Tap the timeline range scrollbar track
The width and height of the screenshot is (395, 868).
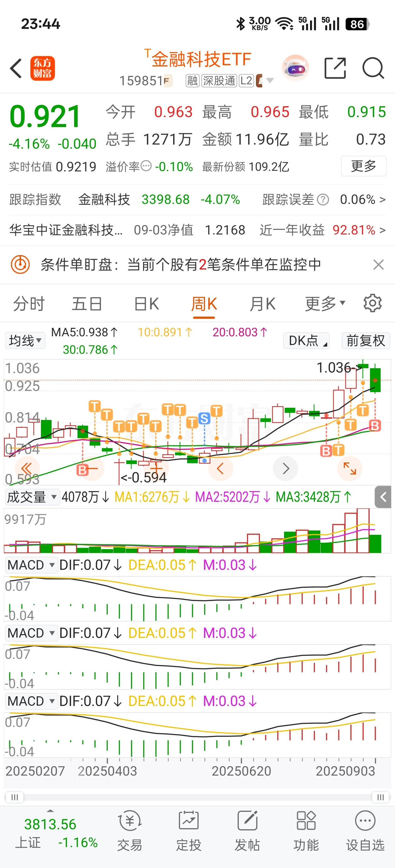(198, 797)
